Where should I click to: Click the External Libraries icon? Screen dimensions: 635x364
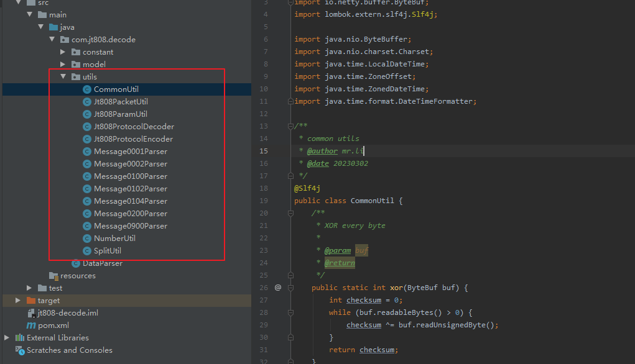point(20,338)
